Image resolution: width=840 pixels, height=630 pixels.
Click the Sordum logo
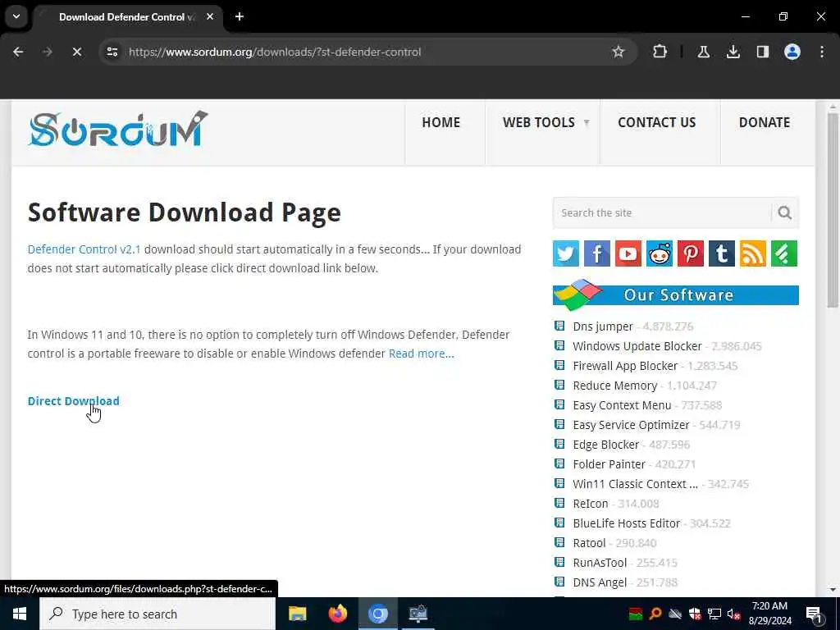point(118,129)
